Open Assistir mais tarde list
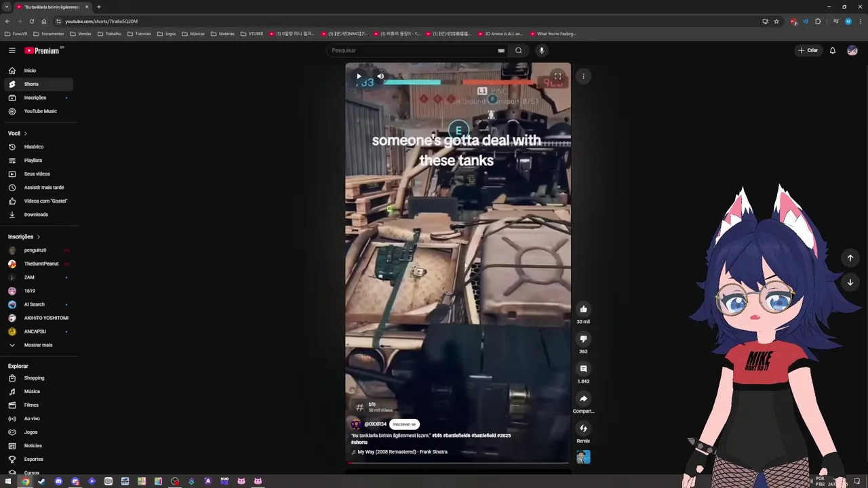This screenshot has width=868, height=488. point(39,188)
